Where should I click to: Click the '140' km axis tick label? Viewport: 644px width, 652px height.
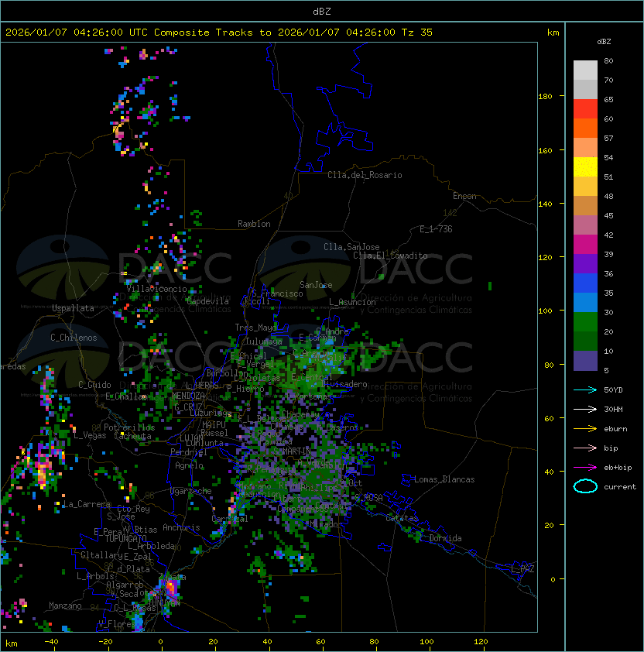tap(545, 204)
